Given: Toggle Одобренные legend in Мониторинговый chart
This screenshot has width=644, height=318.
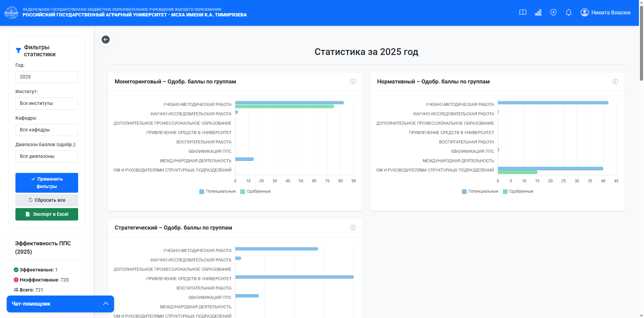Looking at the screenshot, I should point(256,191).
